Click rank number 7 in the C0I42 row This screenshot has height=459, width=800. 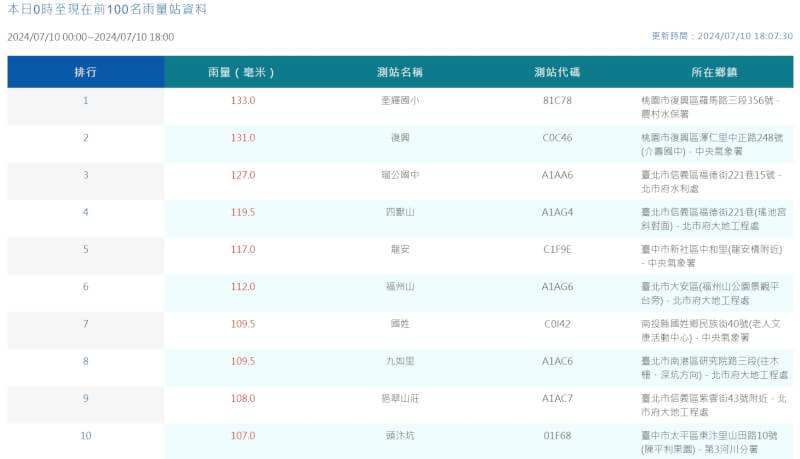[x=86, y=324]
